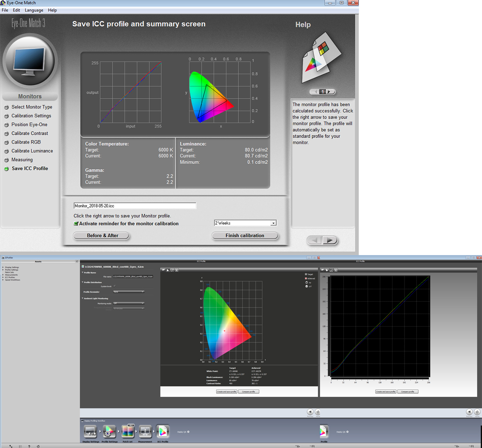Open the Edit menu

point(17,10)
